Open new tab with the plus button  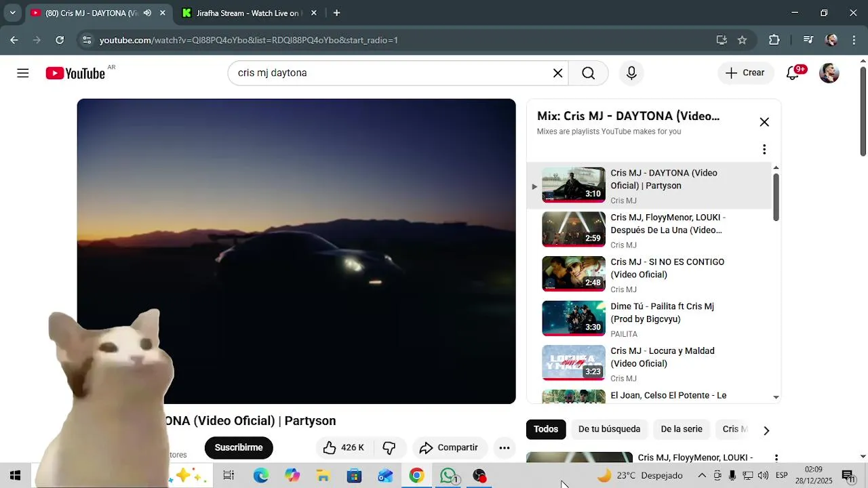tap(336, 13)
